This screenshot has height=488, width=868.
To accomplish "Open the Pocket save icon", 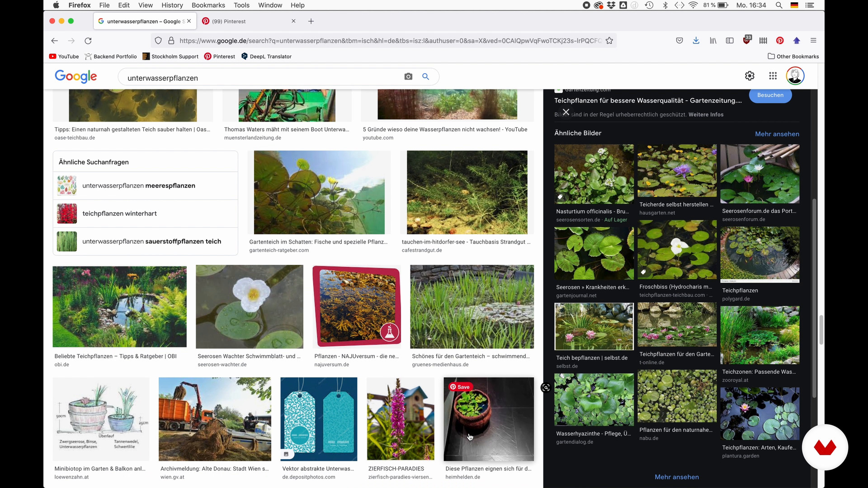I will tap(679, 41).
